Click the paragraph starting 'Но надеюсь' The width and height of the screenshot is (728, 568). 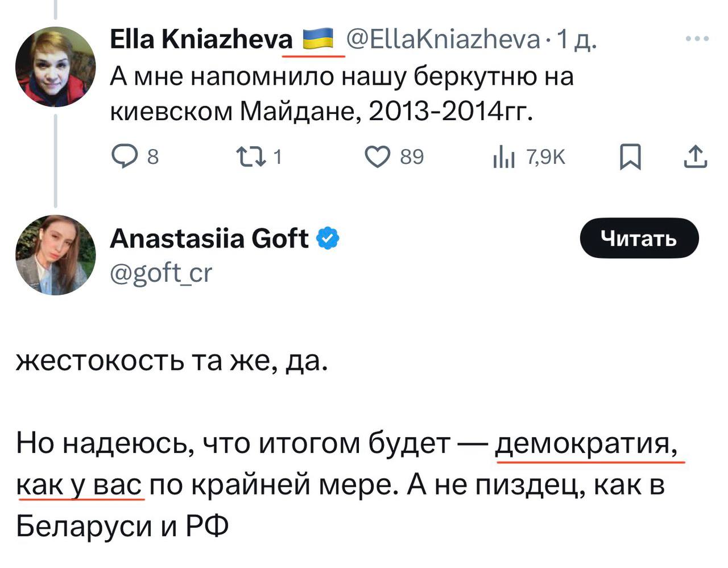pos(348,484)
